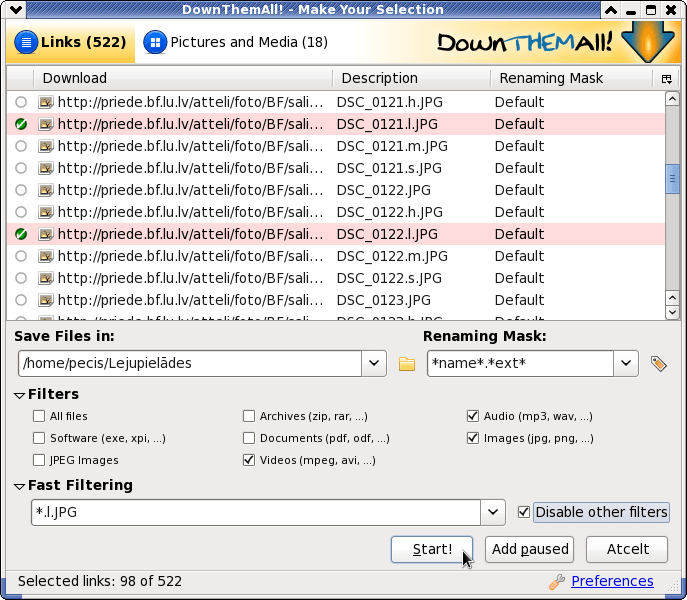Uncheck the Images (jpg, png) filter

(x=473, y=438)
